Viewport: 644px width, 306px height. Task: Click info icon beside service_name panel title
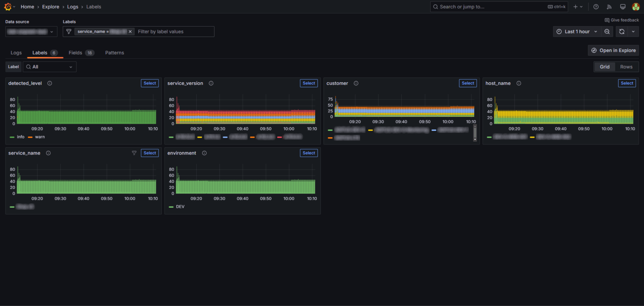(x=48, y=153)
